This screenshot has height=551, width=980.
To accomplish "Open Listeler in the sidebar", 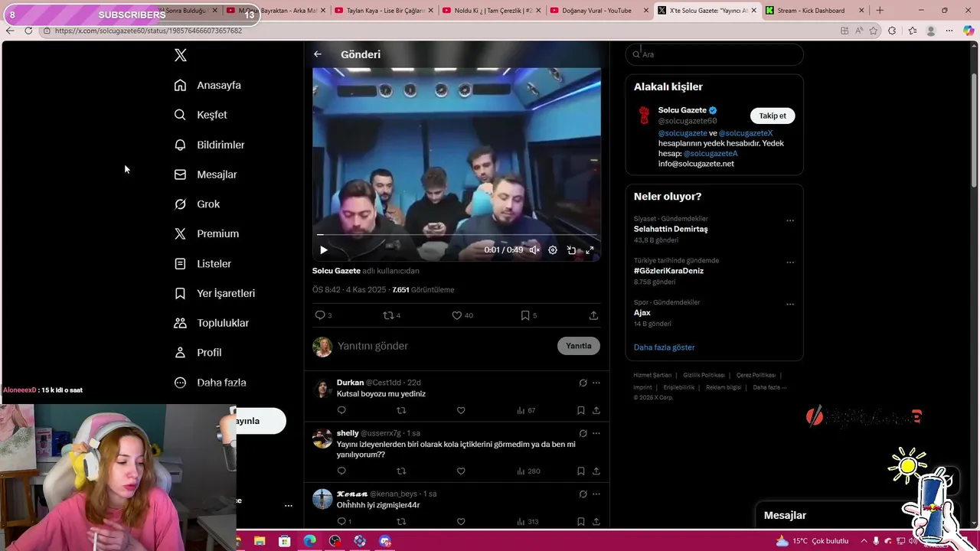I will point(202,263).
